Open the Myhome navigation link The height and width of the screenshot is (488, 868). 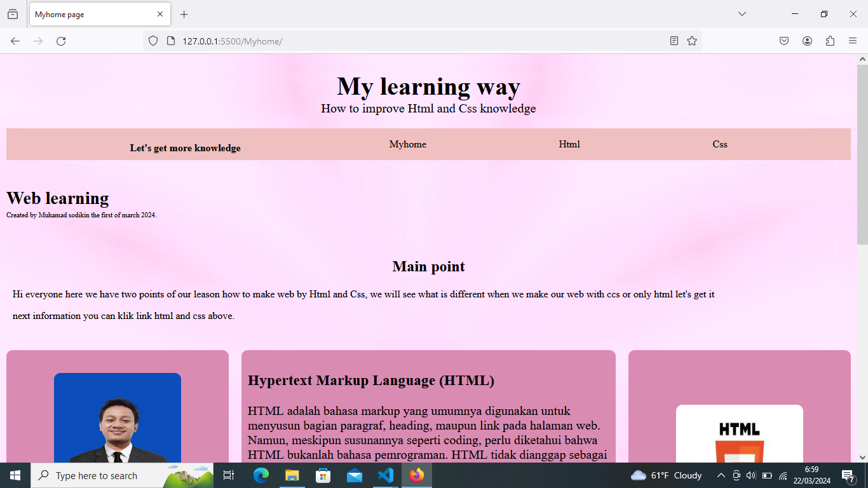pos(407,144)
